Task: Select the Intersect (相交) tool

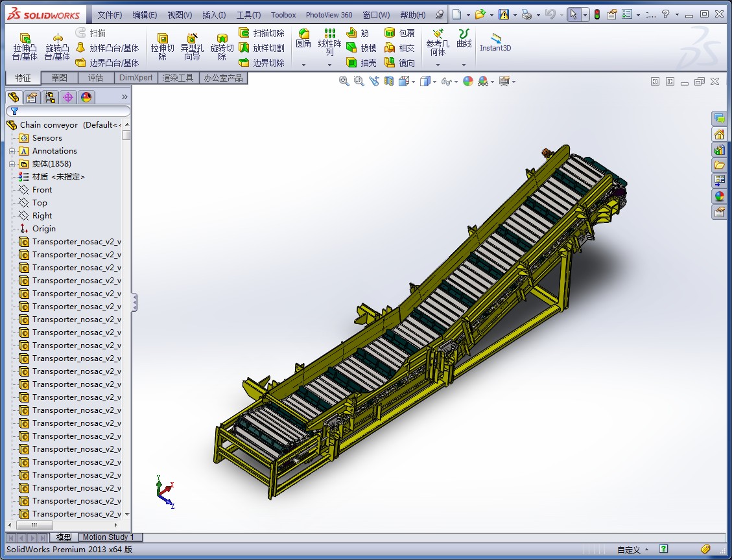Action: (x=399, y=47)
